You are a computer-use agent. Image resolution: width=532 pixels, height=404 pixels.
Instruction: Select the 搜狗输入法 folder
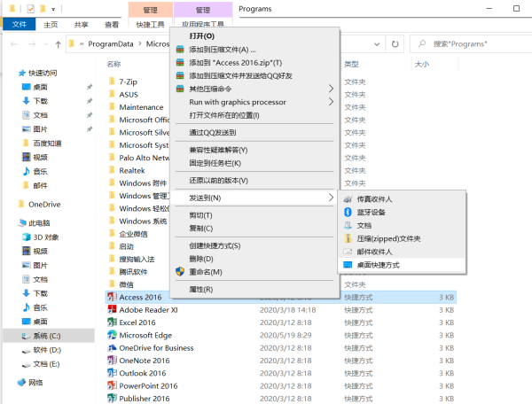click(137, 260)
